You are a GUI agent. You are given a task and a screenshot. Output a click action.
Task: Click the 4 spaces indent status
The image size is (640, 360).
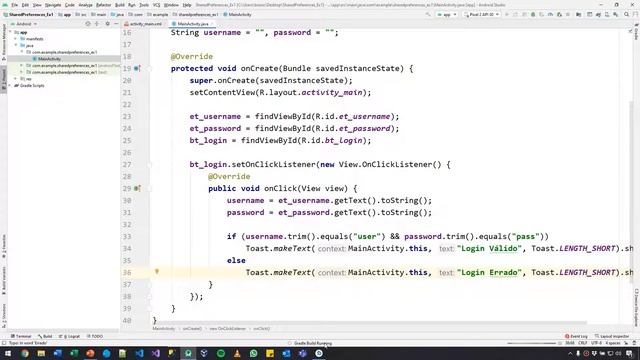613,343
